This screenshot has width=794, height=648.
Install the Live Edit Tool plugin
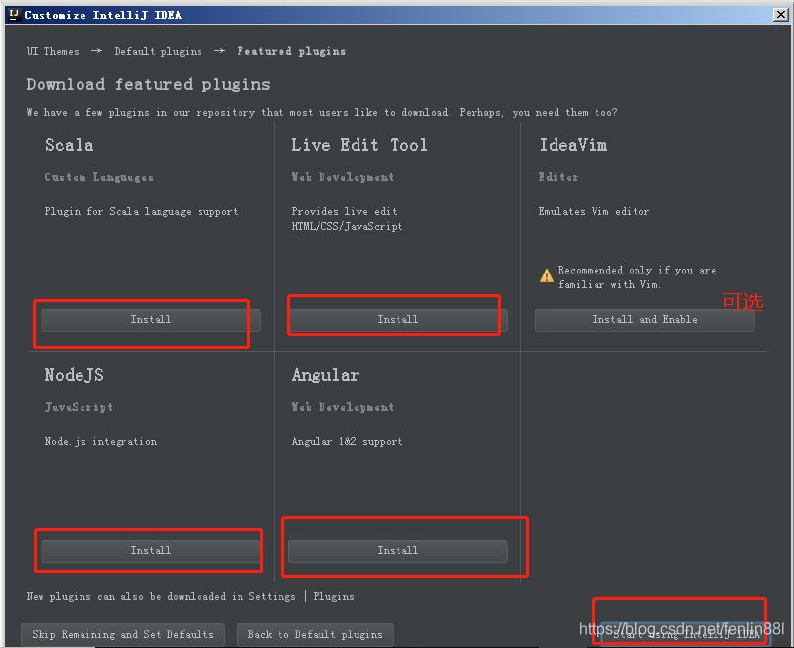[398, 320]
